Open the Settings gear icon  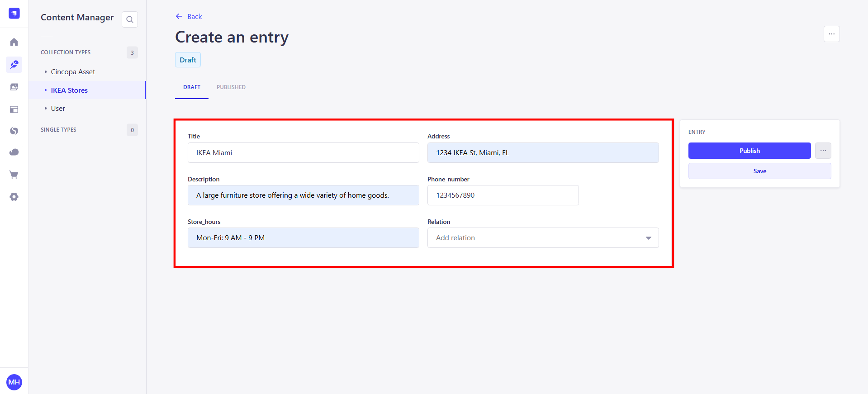(x=14, y=197)
